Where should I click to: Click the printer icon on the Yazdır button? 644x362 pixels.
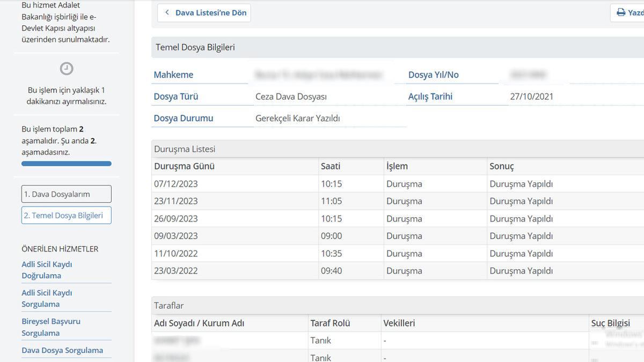point(623,12)
